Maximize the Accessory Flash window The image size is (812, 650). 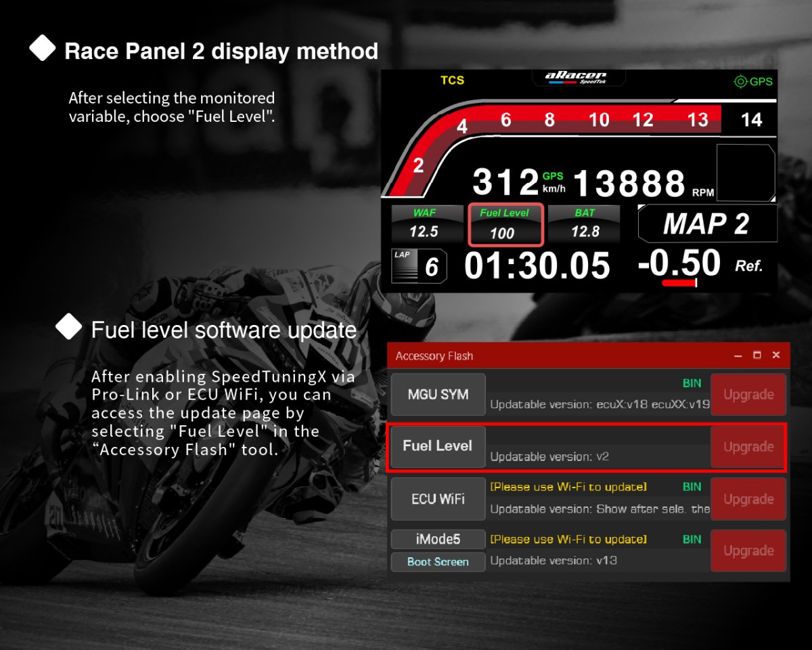tap(757, 355)
